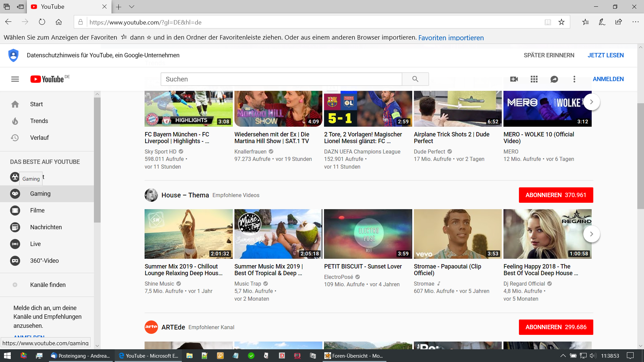
Task: Click the create video camera icon
Action: point(514,79)
